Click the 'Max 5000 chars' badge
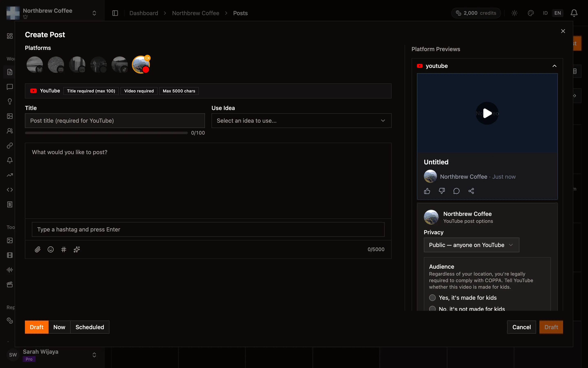The height and width of the screenshot is (368, 588). pyautogui.click(x=179, y=91)
